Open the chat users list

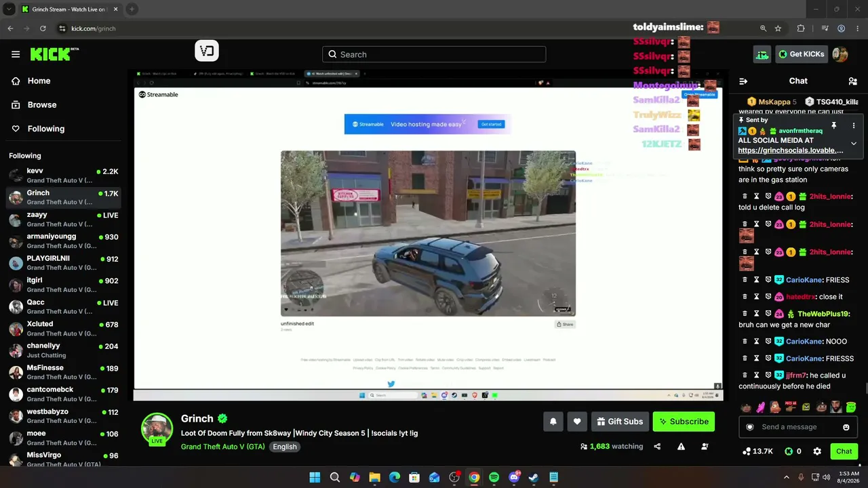(853, 81)
